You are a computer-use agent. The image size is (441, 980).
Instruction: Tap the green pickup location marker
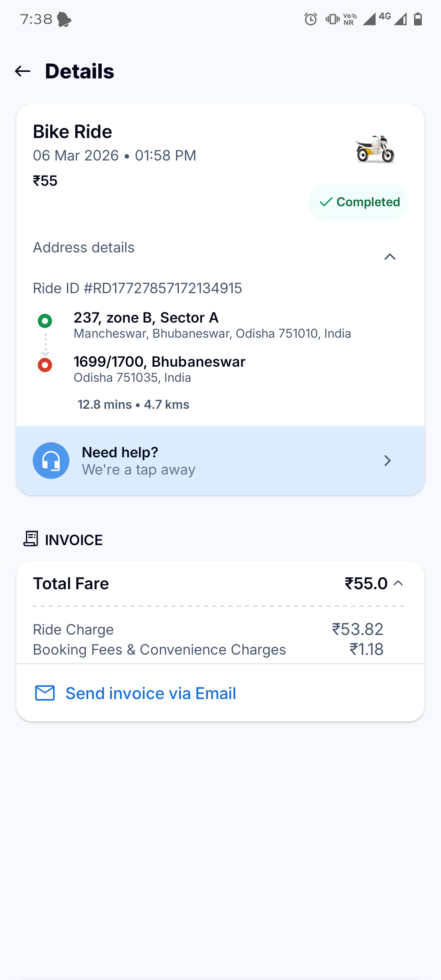coord(45,321)
